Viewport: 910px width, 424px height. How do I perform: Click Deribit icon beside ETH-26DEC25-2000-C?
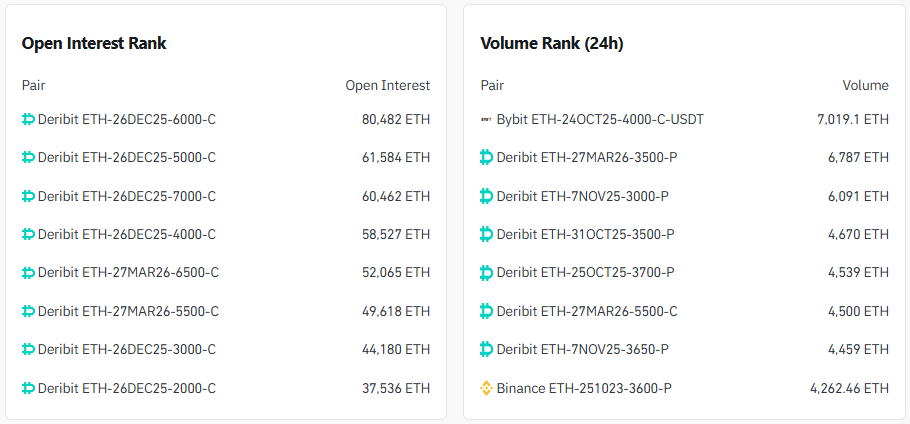pyautogui.click(x=28, y=387)
